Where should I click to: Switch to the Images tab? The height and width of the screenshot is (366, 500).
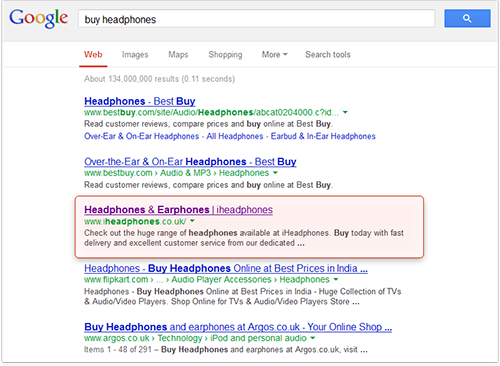(x=135, y=54)
